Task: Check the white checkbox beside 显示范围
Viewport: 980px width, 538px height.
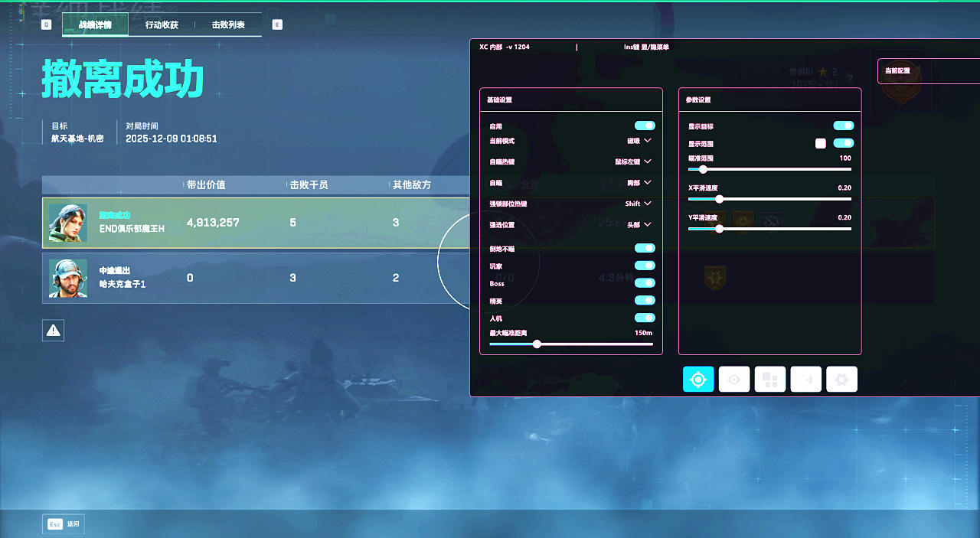Action: (x=820, y=142)
